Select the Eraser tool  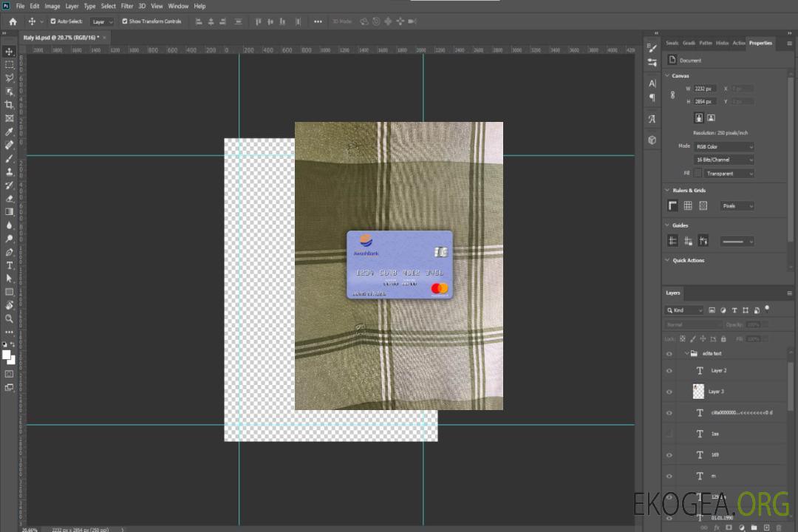(10, 198)
